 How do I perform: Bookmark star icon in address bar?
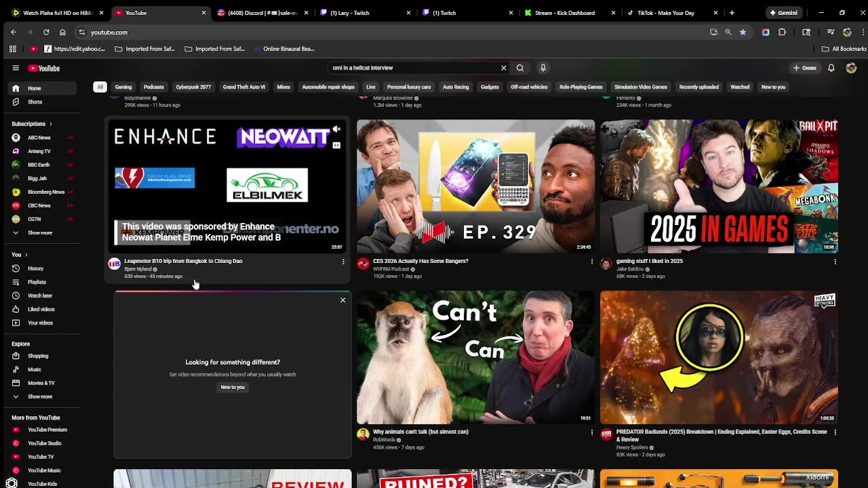(x=743, y=32)
